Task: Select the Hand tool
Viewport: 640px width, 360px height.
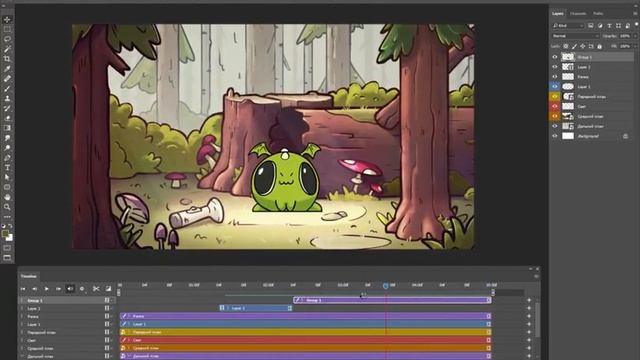Action: [x=7, y=197]
